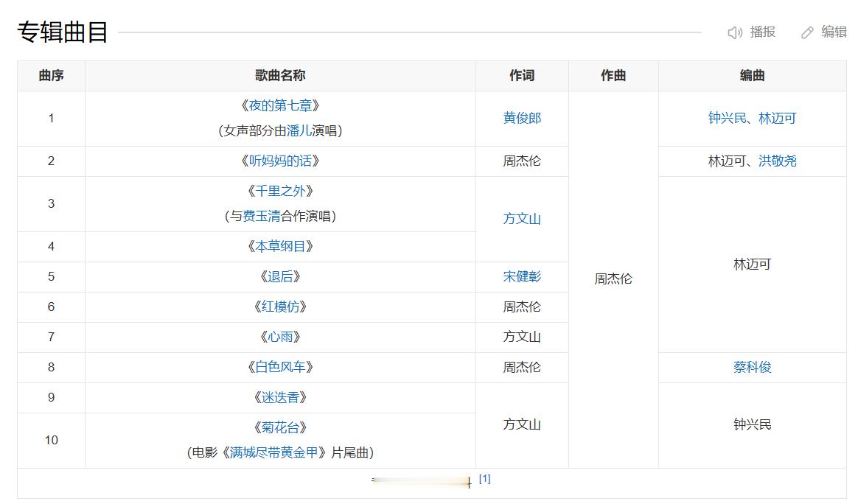Click track number 10 cell
Viewport: 858px width, 504px height.
(51, 440)
